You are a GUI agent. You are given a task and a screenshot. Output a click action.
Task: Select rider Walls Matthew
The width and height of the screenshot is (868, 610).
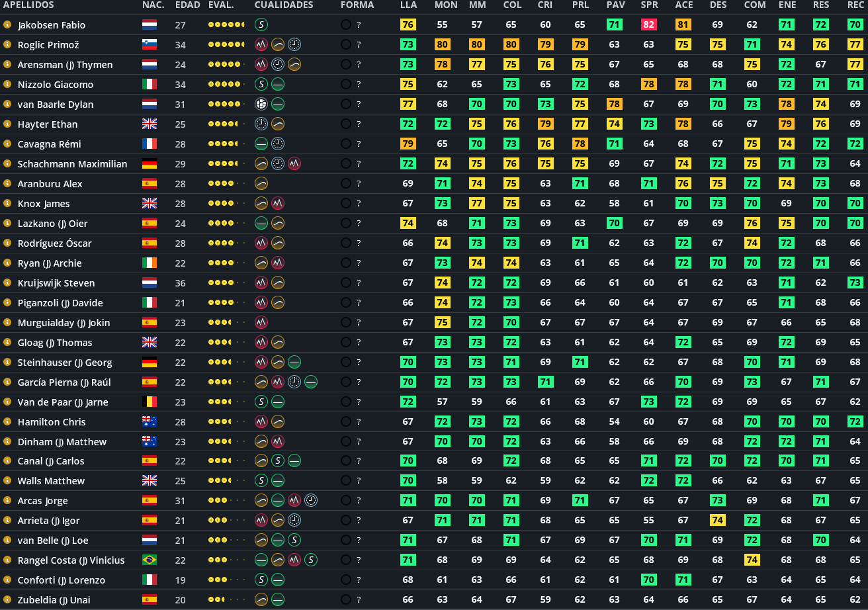[52, 481]
